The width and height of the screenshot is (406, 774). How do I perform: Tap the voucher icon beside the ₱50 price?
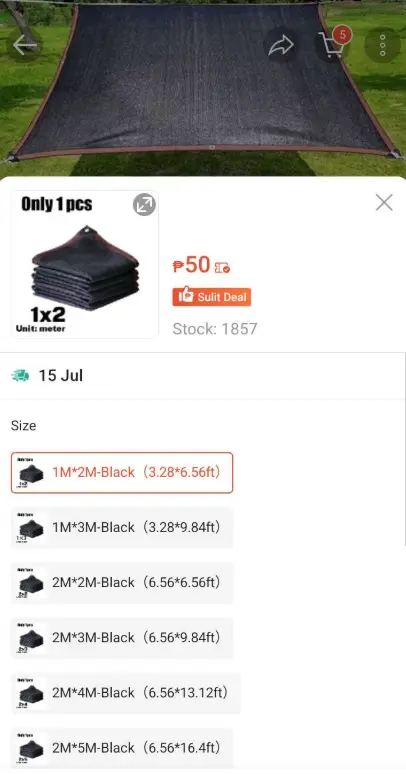pyautogui.click(x=222, y=268)
